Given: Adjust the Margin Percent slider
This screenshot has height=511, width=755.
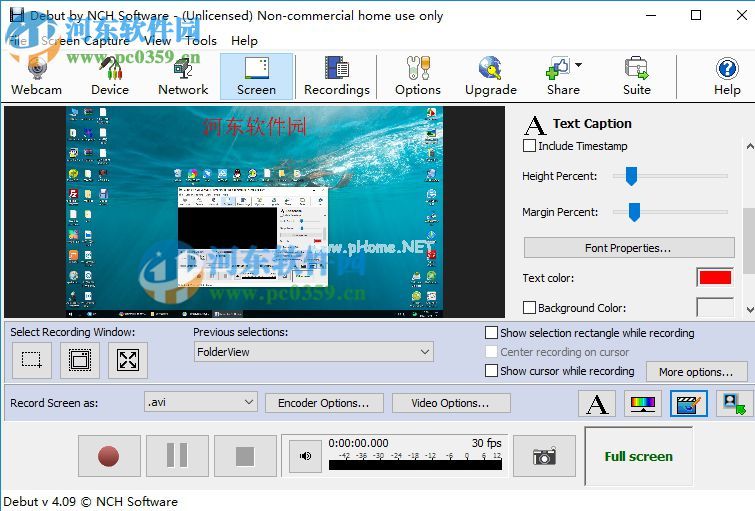Looking at the screenshot, I should coord(634,212).
